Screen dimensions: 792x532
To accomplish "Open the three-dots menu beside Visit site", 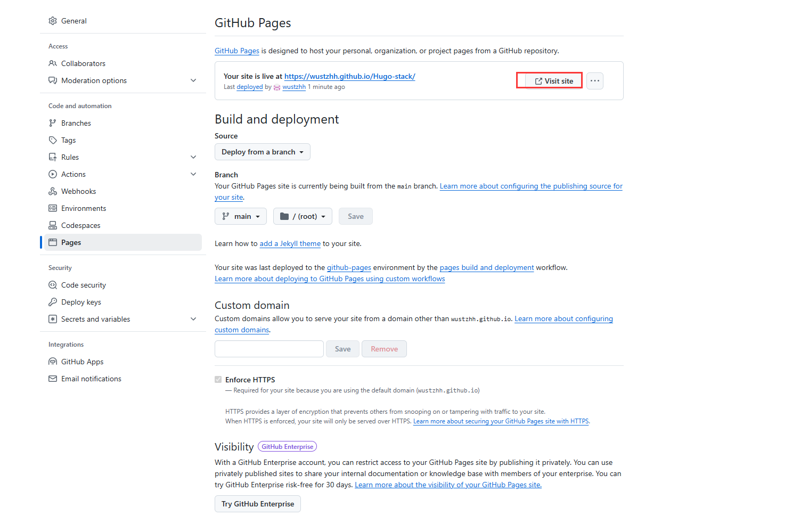I will coord(595,81).
